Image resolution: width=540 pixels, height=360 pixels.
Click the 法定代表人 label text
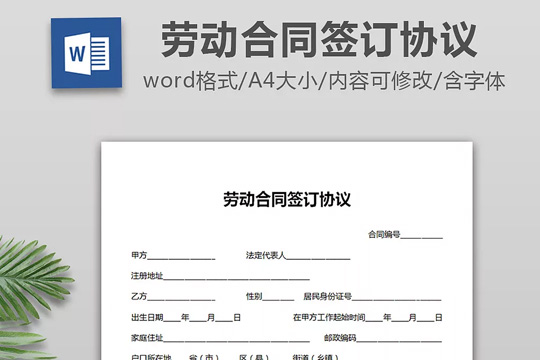266,255
